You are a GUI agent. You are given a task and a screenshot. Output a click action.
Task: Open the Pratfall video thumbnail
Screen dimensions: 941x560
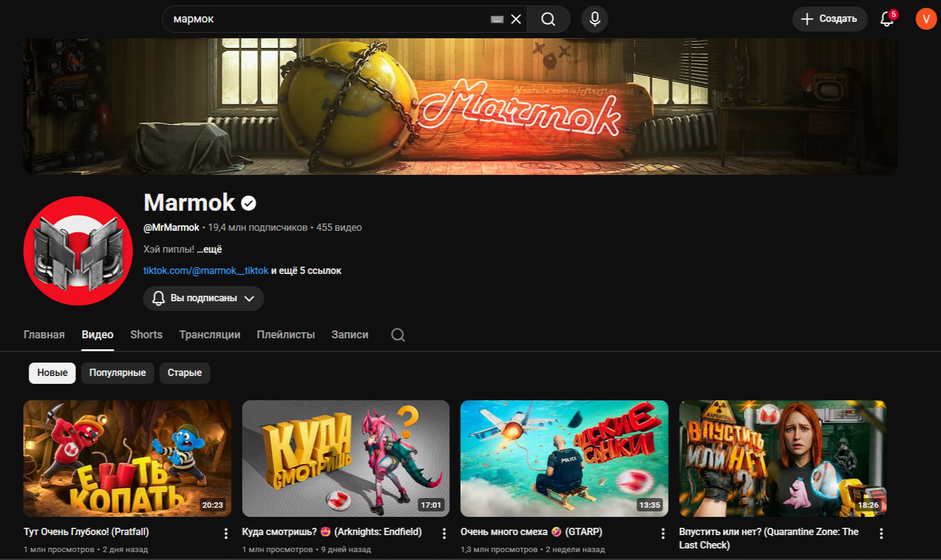click(127, 459)
